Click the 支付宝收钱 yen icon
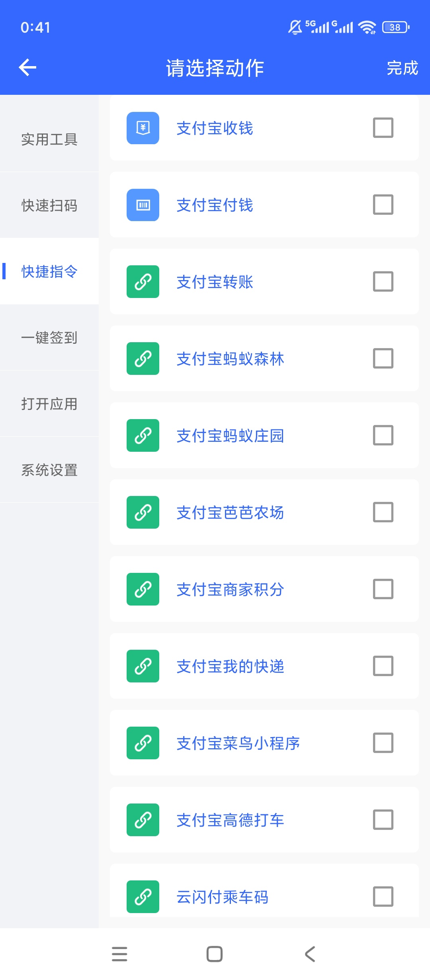The width and height of the screenshot is (430, 980). pyautogui.click(x=143, y=128)
